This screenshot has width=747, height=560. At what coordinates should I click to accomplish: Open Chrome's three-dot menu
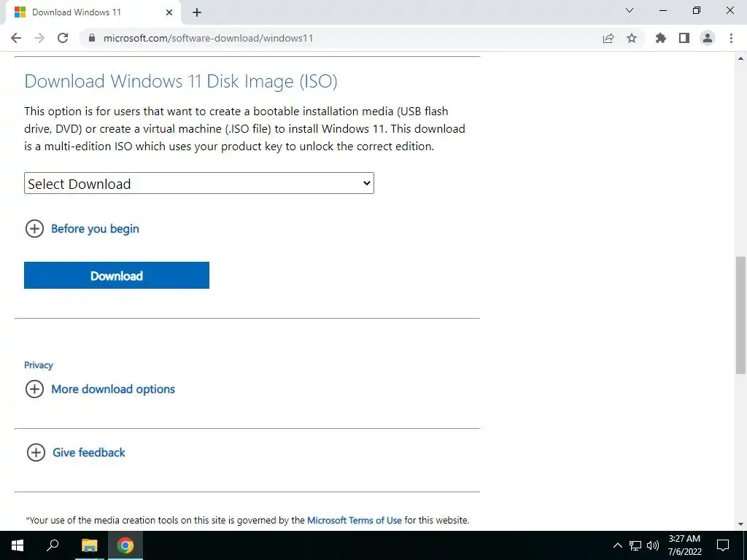(731, 38)
